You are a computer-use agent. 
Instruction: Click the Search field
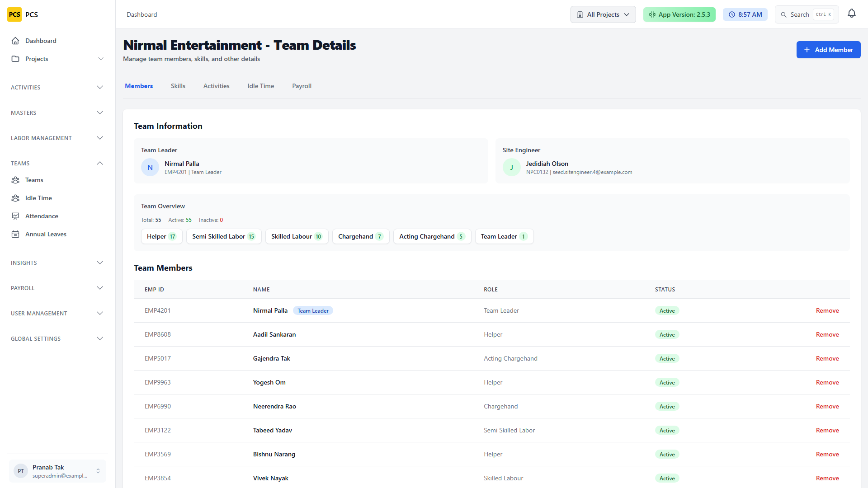(807, 14)
